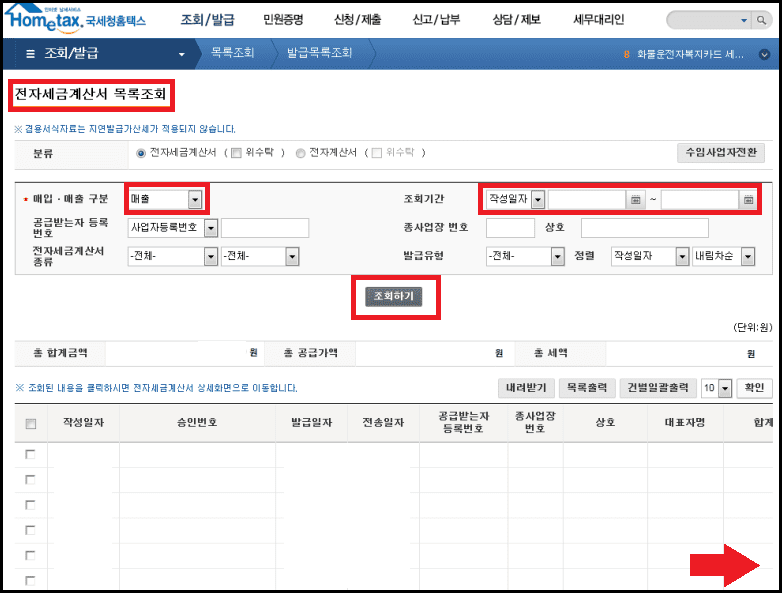This screenshot has height=593, width=782.
Task: Click the 확인 button beside the page-size dropdown
Action: 754,388
